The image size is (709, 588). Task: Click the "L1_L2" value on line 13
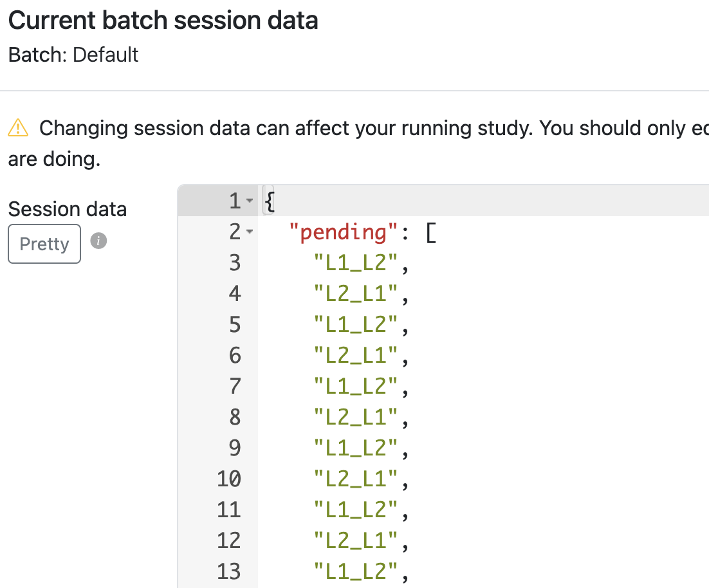click(x=357, y=572)
